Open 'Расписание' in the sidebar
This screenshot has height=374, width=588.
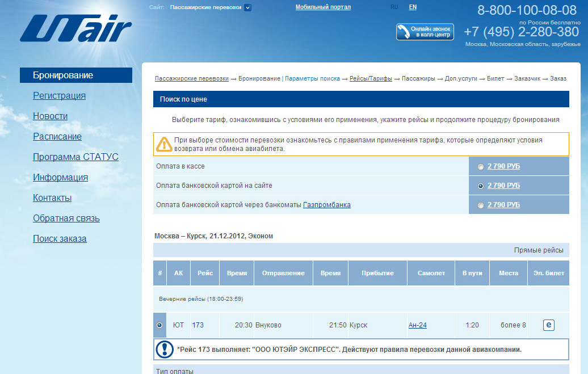[x=57, y=137]
